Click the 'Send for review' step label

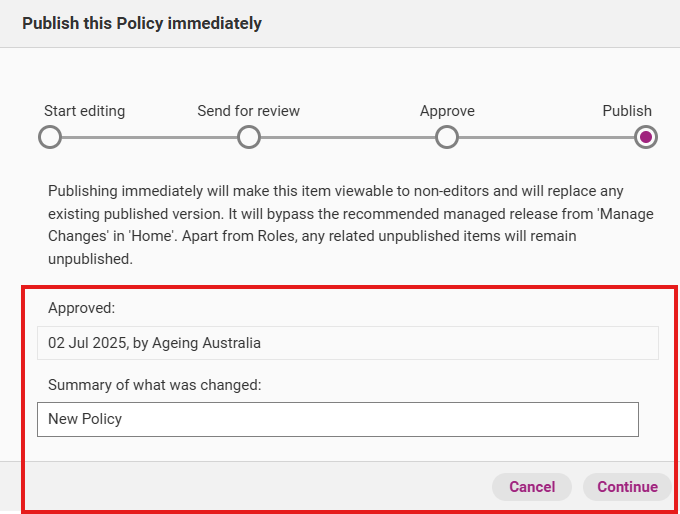pos(248,111)
